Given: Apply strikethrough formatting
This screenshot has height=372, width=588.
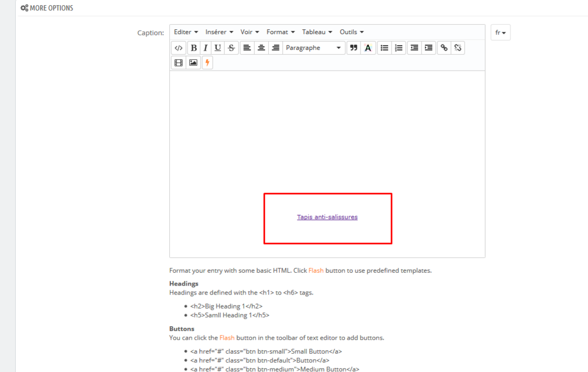Looking at the screenshot, I should (231, 48).
